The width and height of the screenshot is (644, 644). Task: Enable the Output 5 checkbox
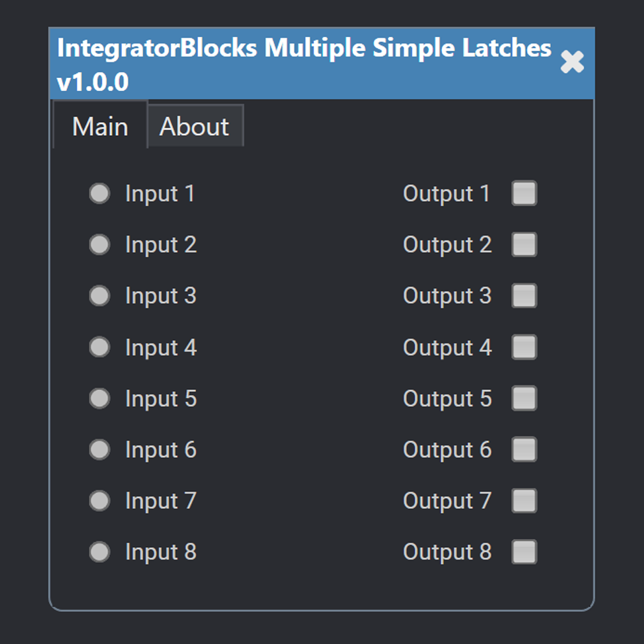524,398
